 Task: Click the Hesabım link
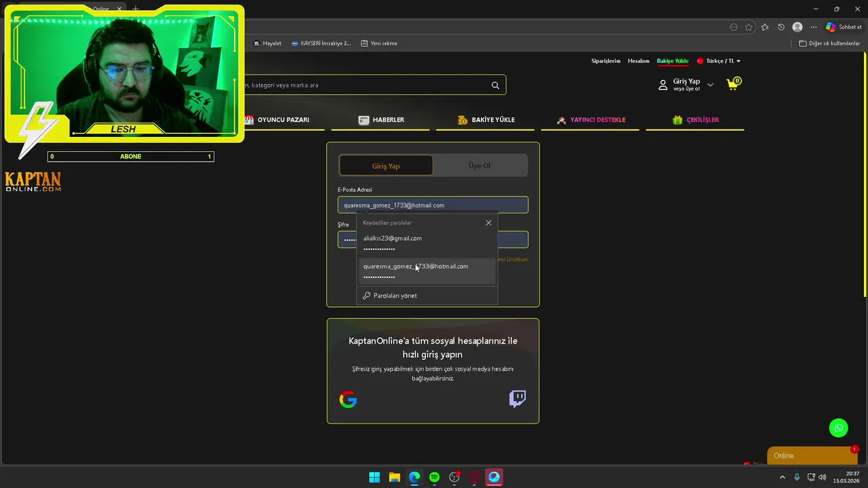[638, 61]
